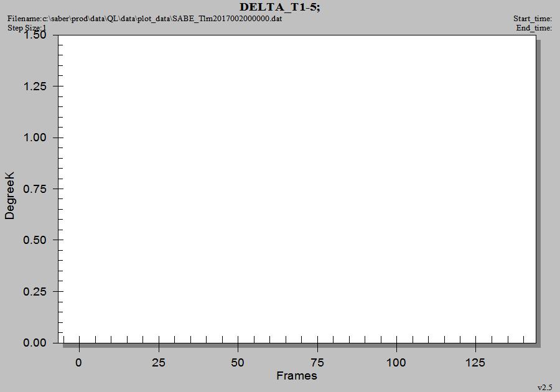Click x-axis value 25
The image size is (560, 392).
click(159, 363)
